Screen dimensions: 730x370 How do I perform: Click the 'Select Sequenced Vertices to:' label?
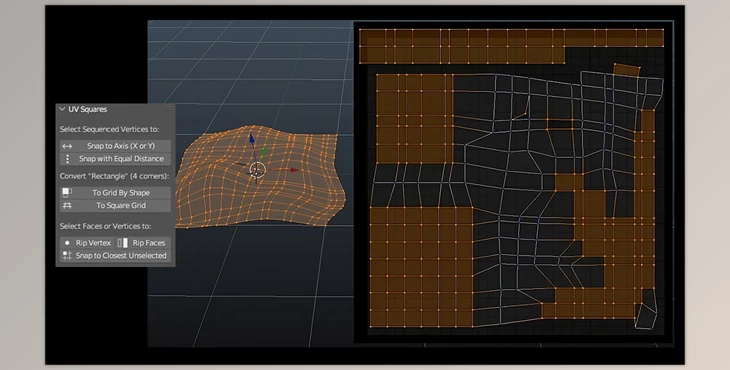point(109,129)
